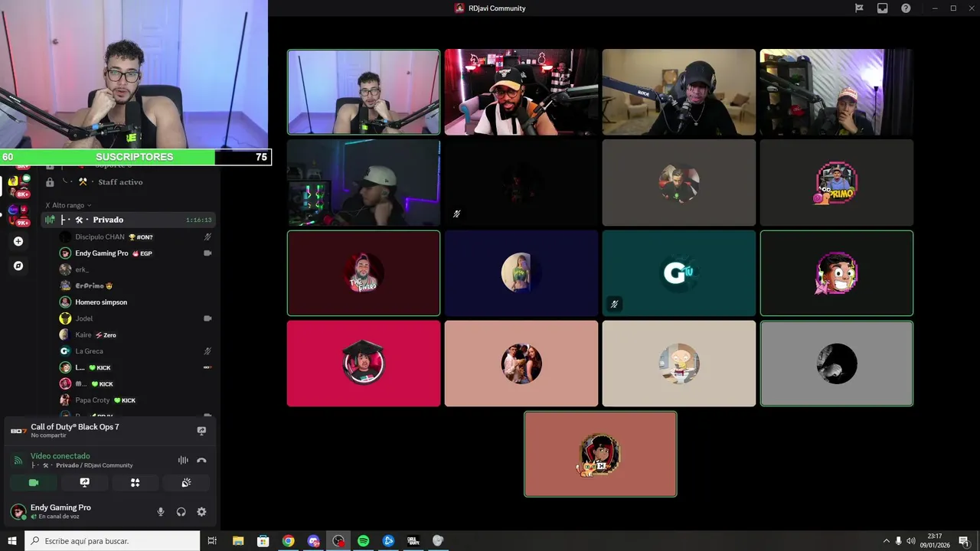The image size is (980, 551).
Task: Select Jodel in voice member list
Action: point(135,318)
